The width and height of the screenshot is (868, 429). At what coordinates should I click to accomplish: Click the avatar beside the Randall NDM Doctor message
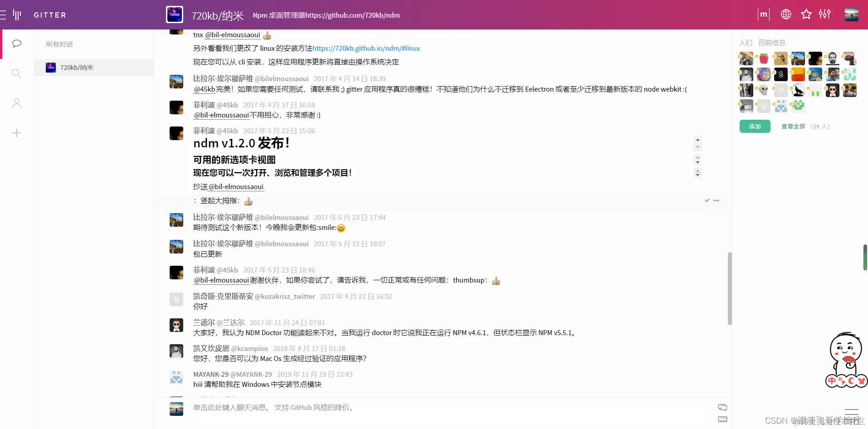click(176, 325)
